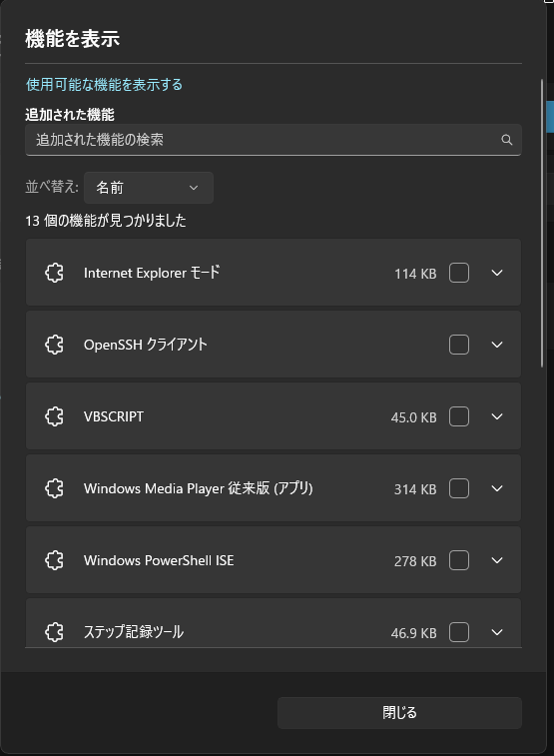Click the 閉じる button
The image size is (554, 756).
(399, 713)
